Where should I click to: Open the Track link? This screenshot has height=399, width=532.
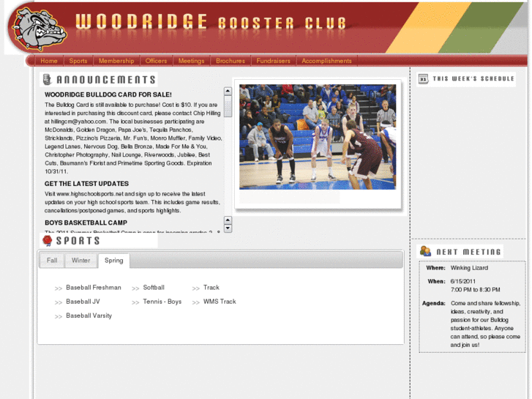pyautogui.click(x=211, y=288)
